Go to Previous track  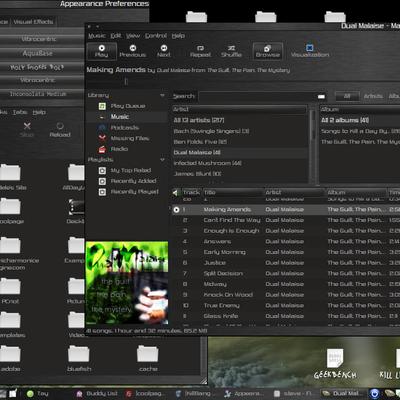[x=133, y=51]
